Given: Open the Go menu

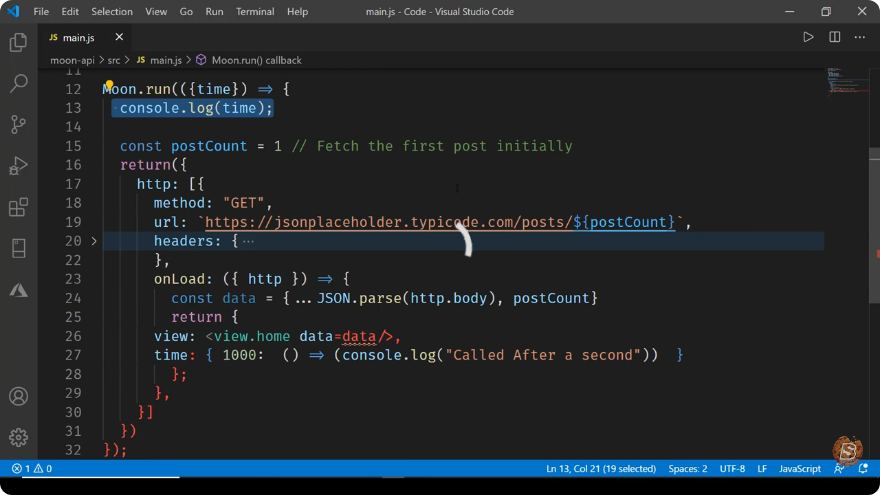Looking at the screenshot, I should click(186, 11).
